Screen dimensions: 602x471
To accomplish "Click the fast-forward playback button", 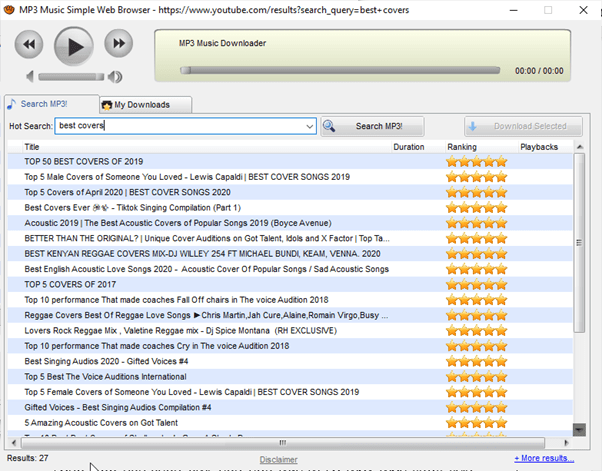I will click(119, 43).
